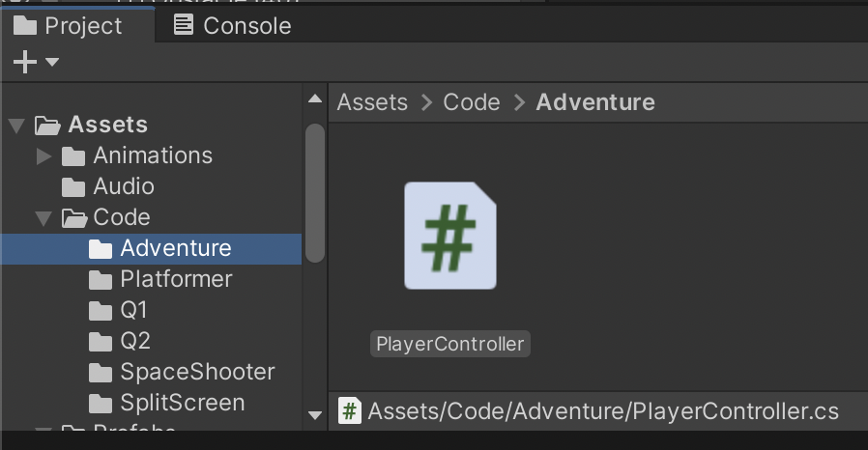
Task: Collapse the Assets root folder
Action: click(x=15, y=126)
